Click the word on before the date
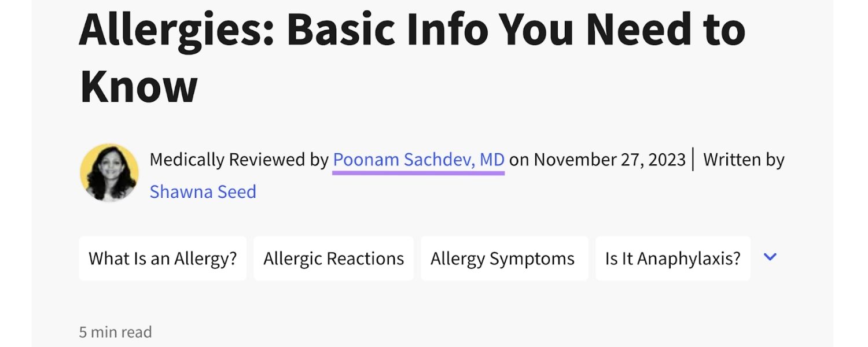 click(x=519, y=160)
